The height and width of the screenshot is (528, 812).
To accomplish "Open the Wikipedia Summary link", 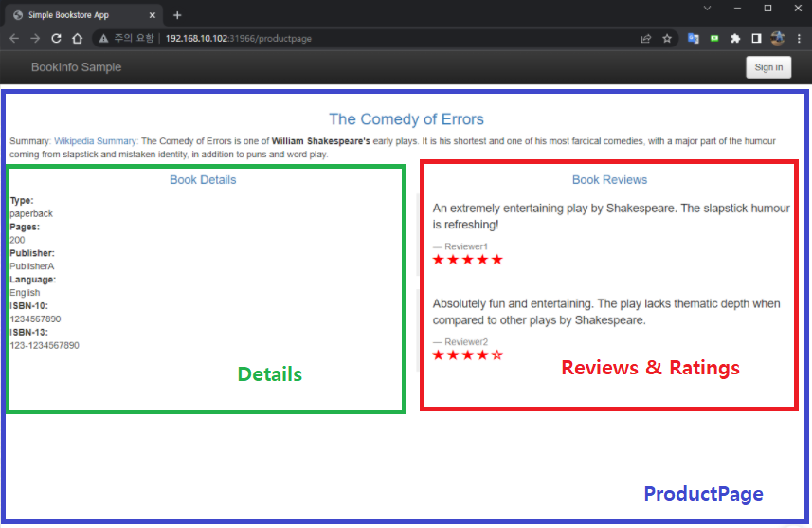I will tap(96, 141).
